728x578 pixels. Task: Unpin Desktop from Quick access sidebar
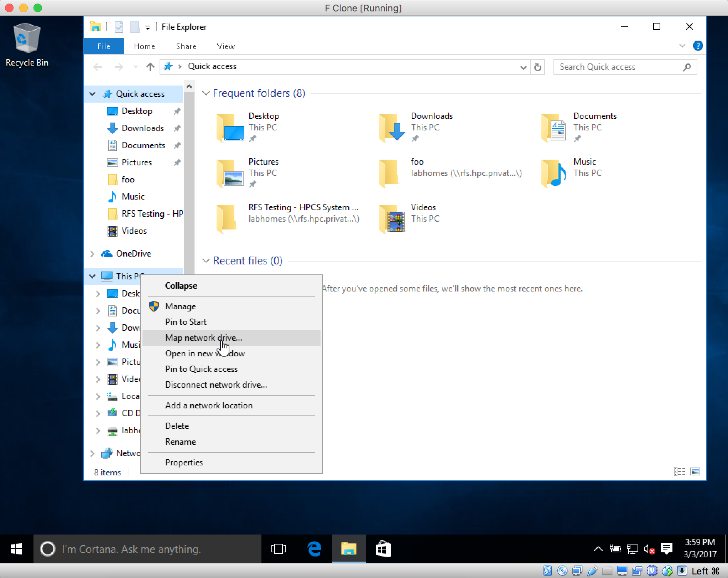(177, 111)
